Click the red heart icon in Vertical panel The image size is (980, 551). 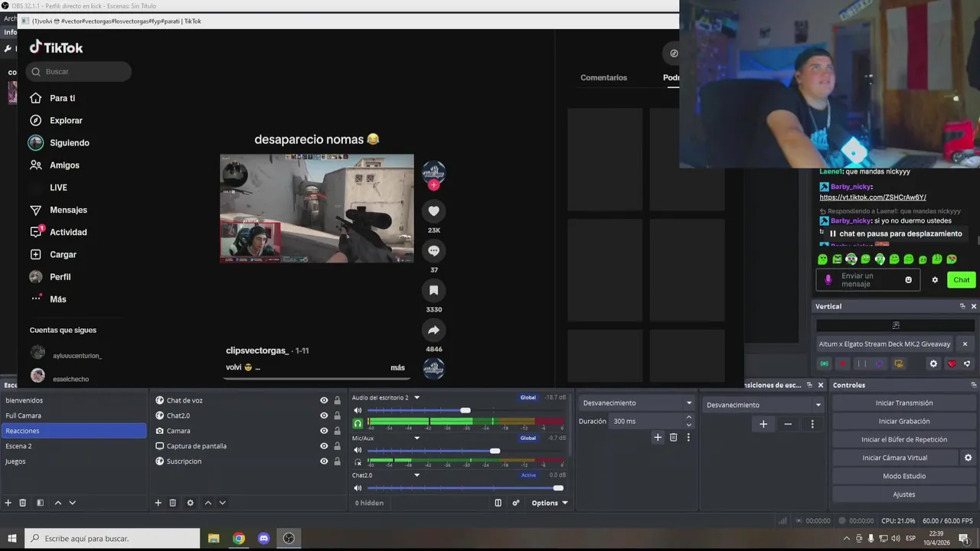[x=952, y=364]
